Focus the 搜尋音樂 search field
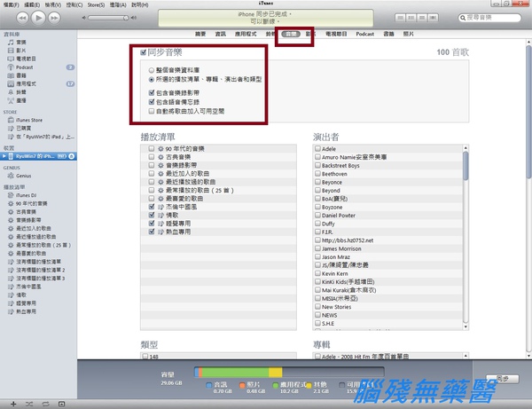Image resolution: width=532 pixels, height=409 pixels. 489,18
